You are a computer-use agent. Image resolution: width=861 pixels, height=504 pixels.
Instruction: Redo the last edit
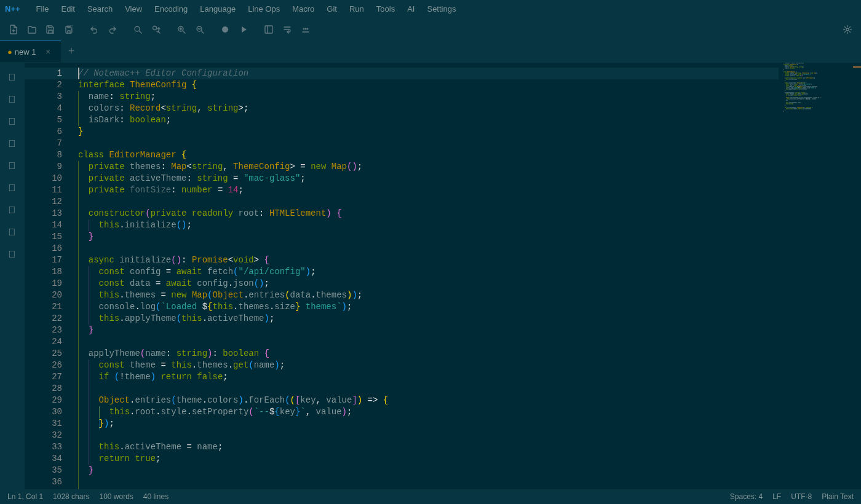pos(112,29)
